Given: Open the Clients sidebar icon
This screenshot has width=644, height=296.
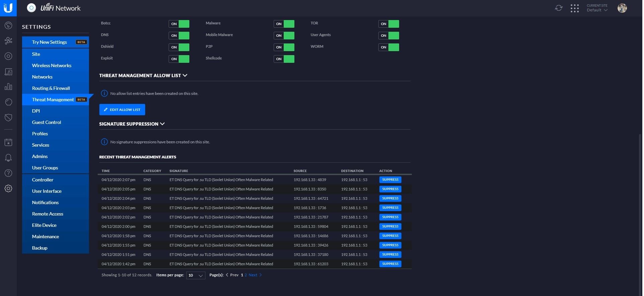Looking at the screenshot, I should [8, 71].
